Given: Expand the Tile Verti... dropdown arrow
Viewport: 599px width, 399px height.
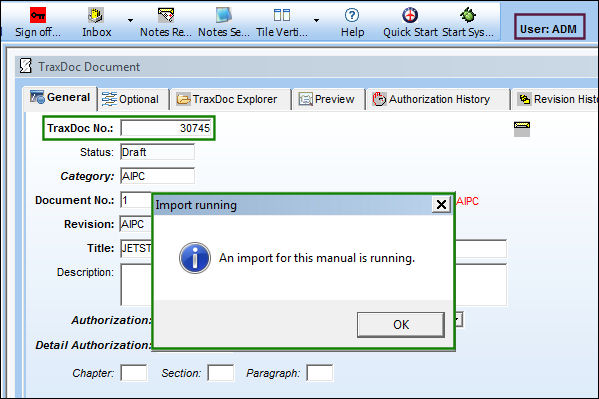Looking at the screenshot, I should click(x=316, y=20).
